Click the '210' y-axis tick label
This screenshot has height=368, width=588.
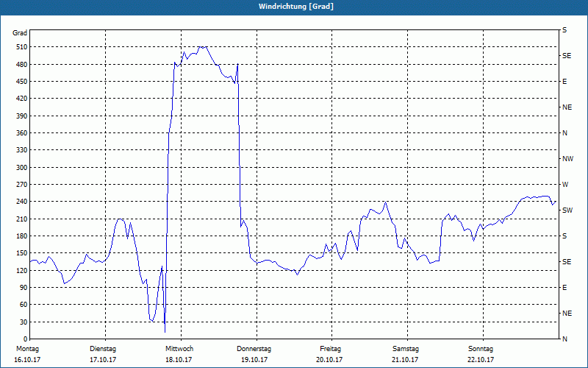(x=23, y=219)
